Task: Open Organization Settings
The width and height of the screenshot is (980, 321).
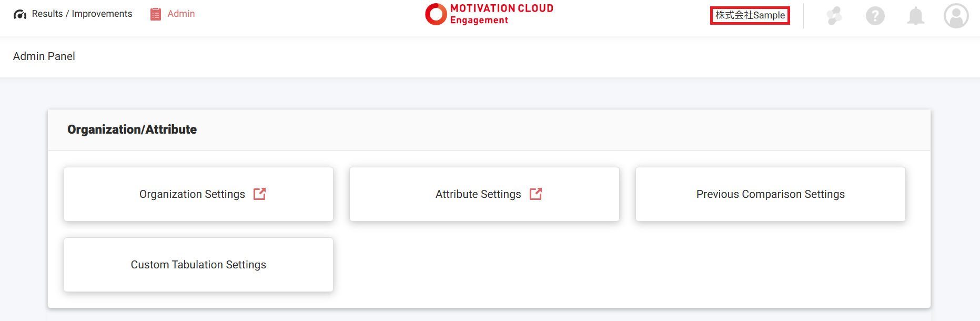Action: coord(193,194)
